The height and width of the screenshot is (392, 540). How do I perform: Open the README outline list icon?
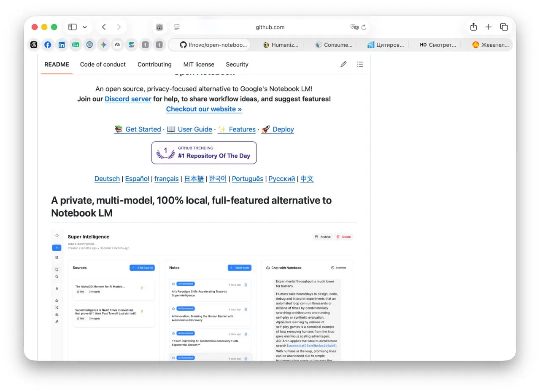coord(360,64)
